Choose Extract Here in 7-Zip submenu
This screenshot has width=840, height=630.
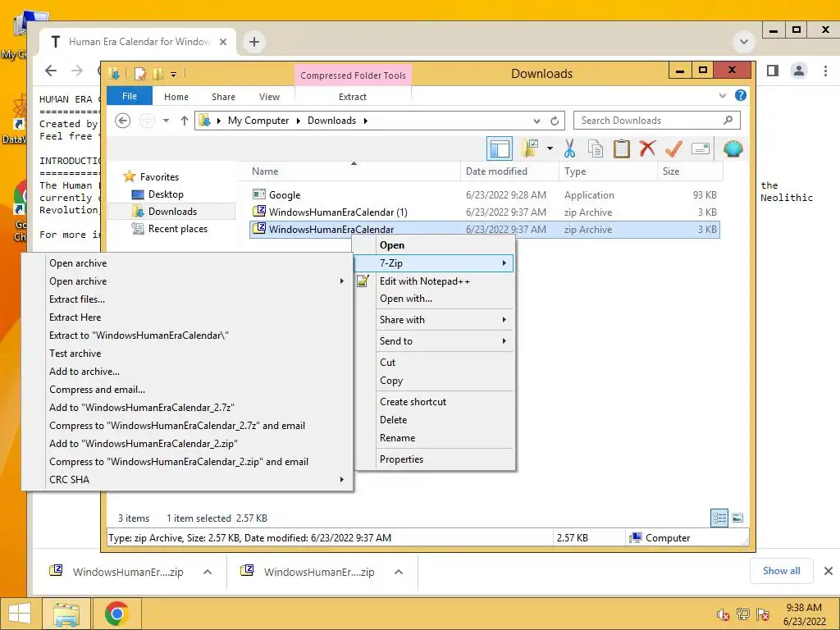tap(187, 317)
